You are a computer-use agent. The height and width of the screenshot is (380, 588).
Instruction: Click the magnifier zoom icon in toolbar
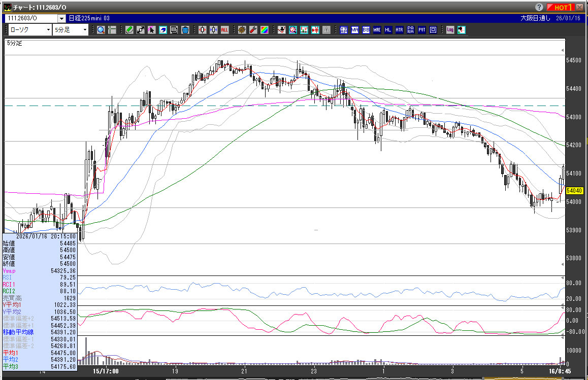[x=101, y=30]
